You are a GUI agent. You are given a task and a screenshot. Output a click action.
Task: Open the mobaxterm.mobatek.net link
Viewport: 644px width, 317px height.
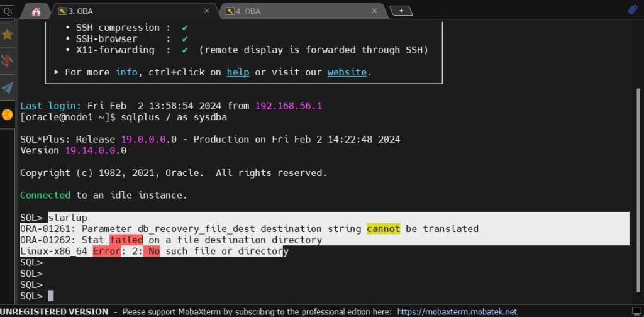pyautogui.click(x=456, y=311)
